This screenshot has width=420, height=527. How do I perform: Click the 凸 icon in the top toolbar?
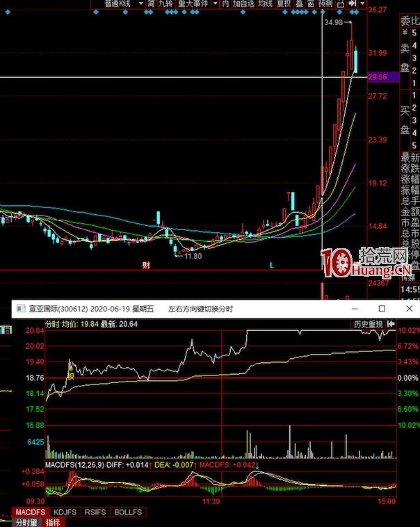point(341,3)
